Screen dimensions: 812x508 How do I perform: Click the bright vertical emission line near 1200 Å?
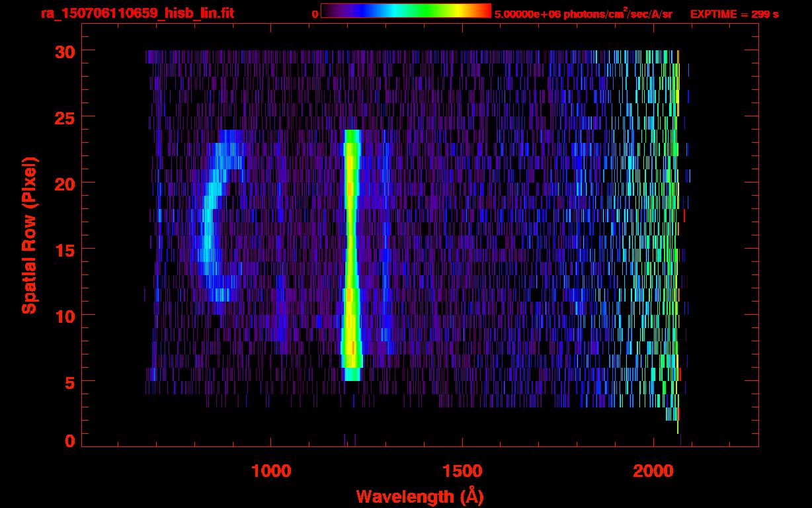pos(351,251)
